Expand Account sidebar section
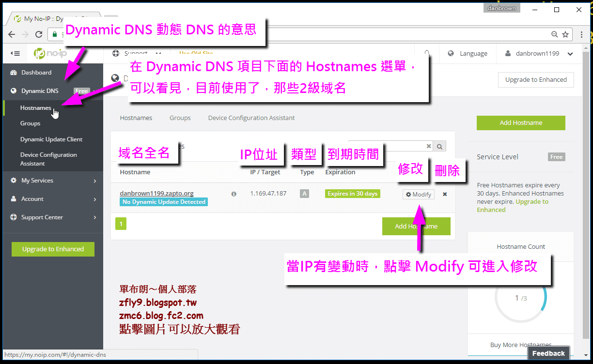 [53, 199]
